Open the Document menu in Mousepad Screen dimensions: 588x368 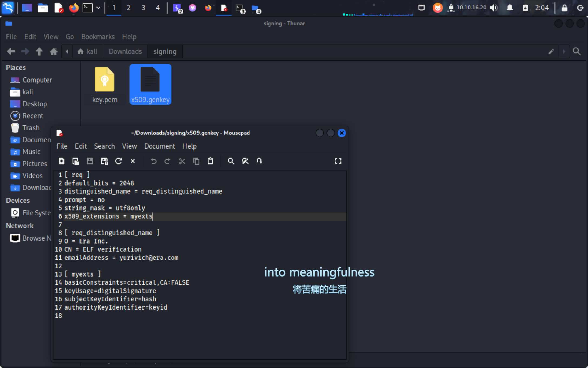[x=159, y=146]
